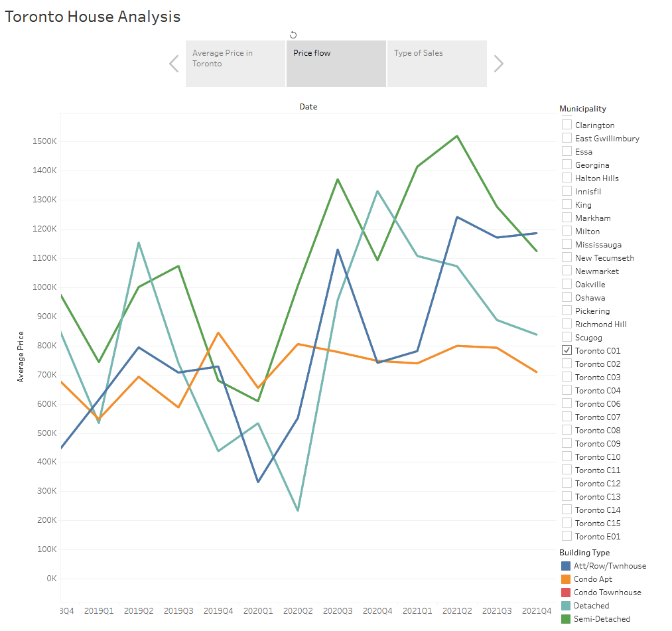The image size is (672, 631).
Task: Enable the Newmarket filter checkbox
Action: pyautogui.click(x=567, y=271)
